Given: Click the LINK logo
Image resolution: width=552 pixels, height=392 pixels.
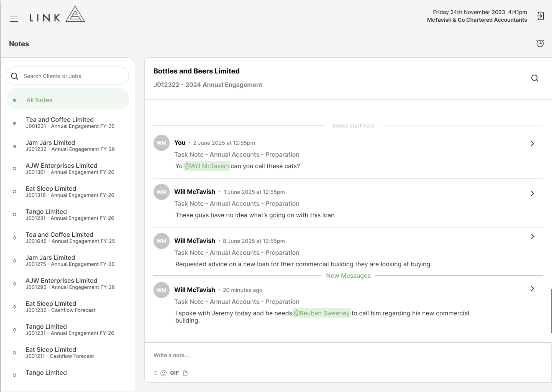Looking at the screenshot, I should (x=57, y=14).
